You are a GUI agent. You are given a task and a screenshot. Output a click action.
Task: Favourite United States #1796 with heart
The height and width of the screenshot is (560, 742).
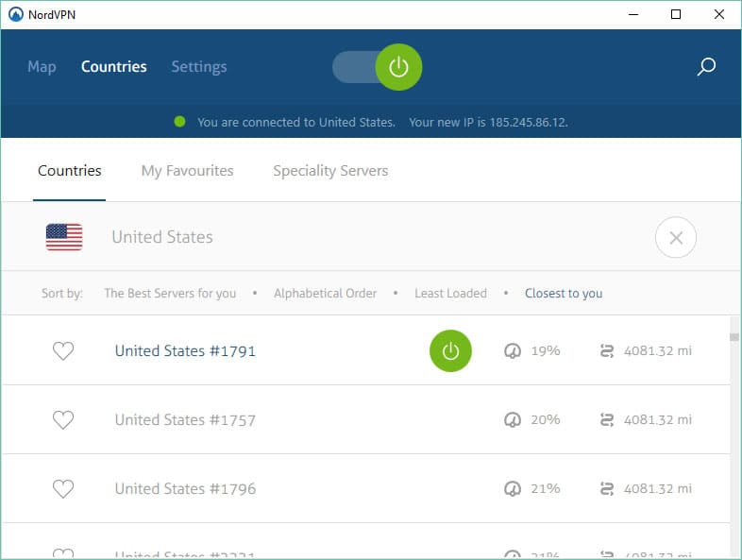pyautogui.click(x=63, y=488)
